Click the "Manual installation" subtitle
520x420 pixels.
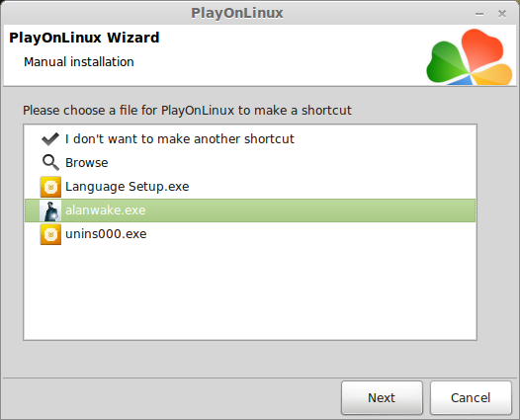[79, 62]
